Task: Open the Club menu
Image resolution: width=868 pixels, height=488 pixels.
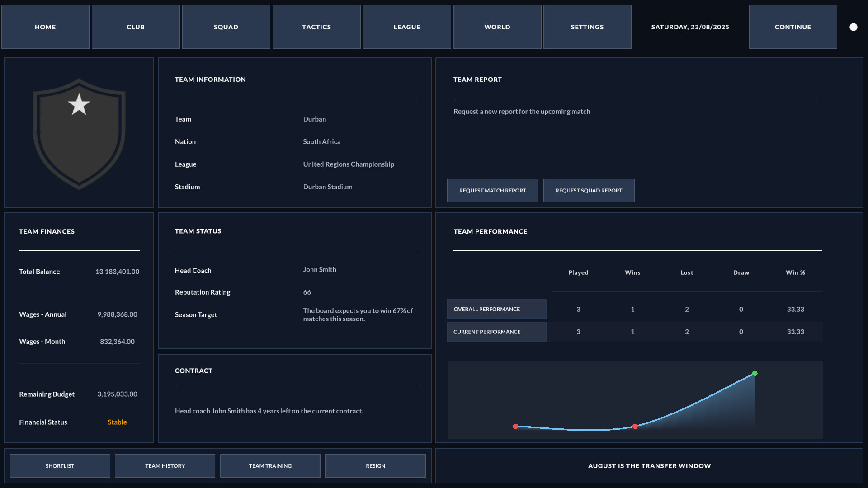Action: click(x=136, y=27)
